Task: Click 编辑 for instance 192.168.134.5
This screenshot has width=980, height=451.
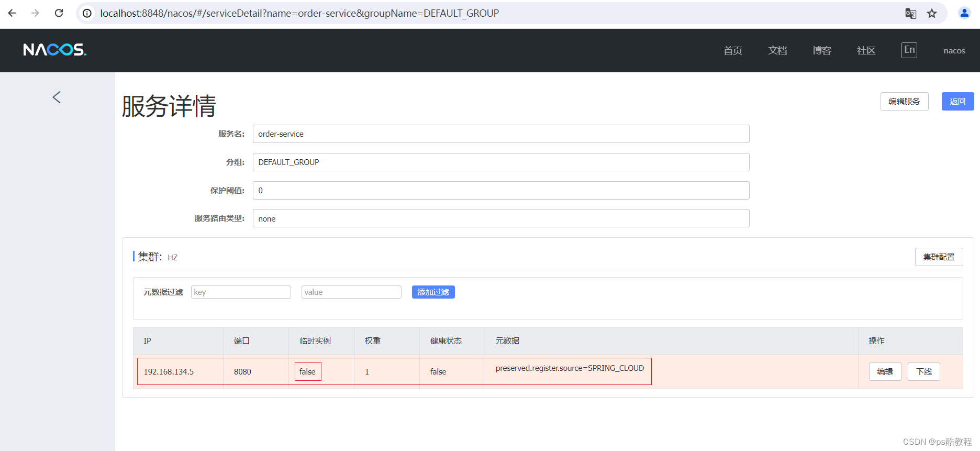Action: pos(885,372)
